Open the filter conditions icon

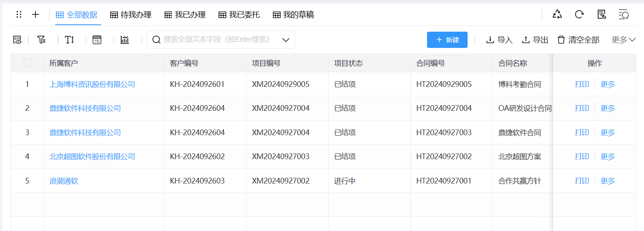(x=41, y=40)
